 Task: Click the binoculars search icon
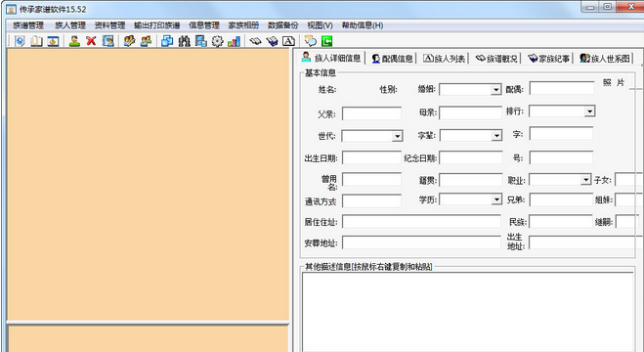pos(184,41)
